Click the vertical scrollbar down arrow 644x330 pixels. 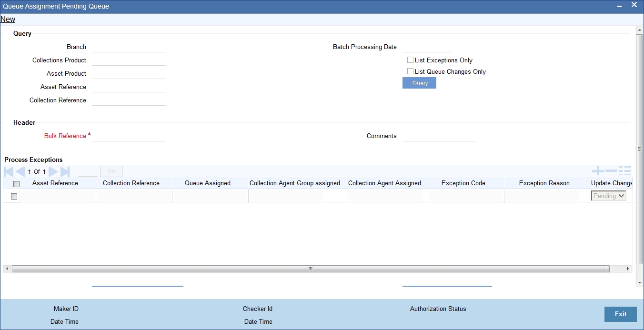click(639, 282)
